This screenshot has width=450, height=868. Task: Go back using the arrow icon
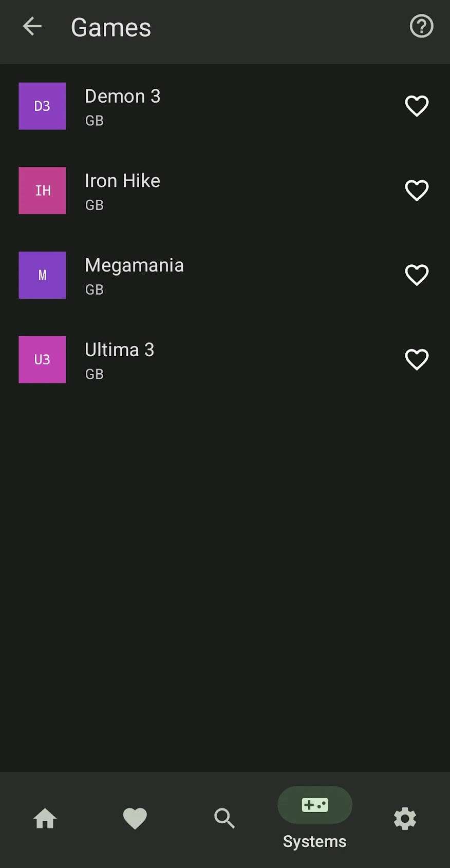(x=32, y=27)
